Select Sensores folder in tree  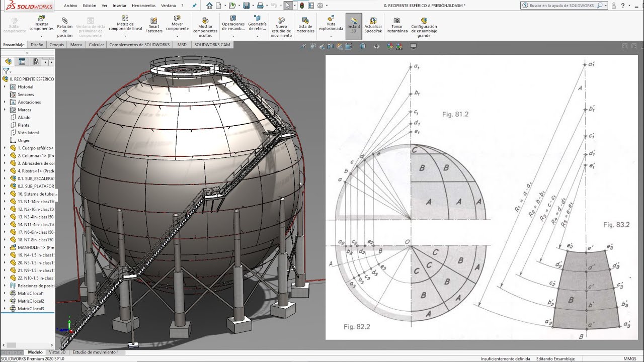pyautogui.click(x=26, y=95)
